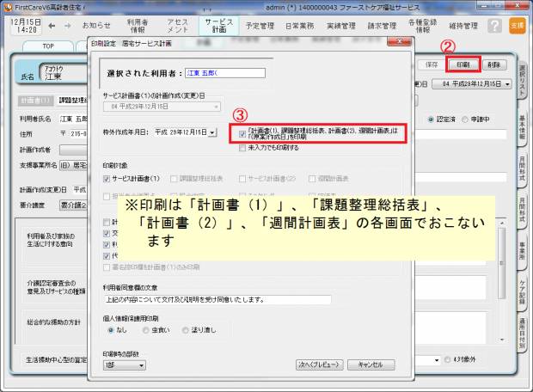Enable 未入力でも印刷する checkbox
This screenshot has height=392, width=533.
coord(243,147)
